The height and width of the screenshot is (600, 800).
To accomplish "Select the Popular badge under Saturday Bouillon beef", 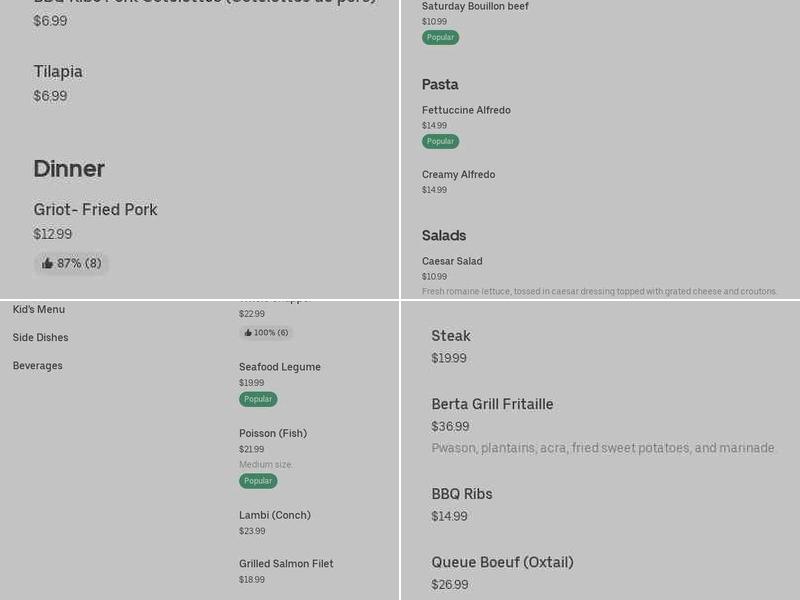I will point(440,36).
